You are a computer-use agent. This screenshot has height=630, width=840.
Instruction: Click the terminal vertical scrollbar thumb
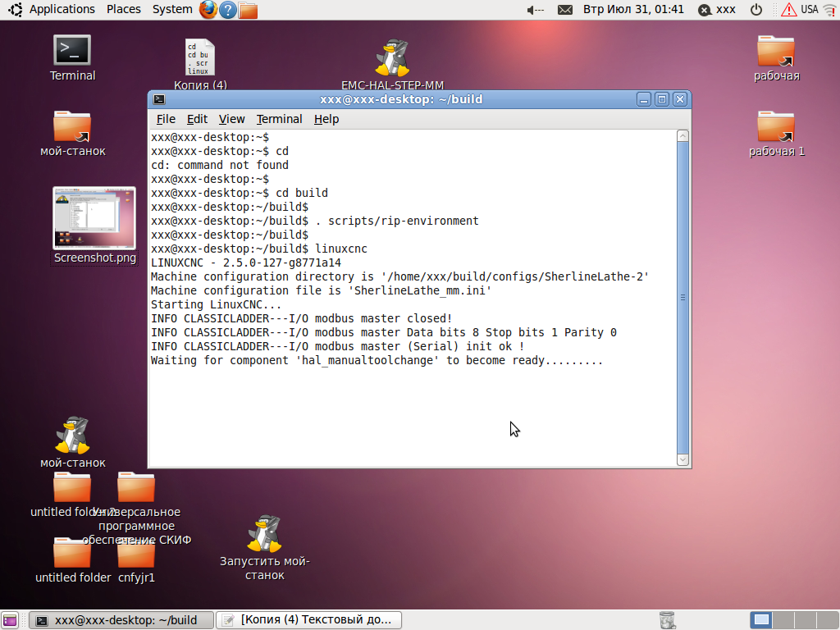pyautogui.click(x=682, y=297)
